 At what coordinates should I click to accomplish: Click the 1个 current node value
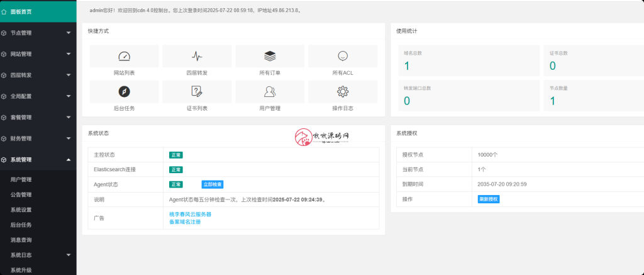(482, 169)
